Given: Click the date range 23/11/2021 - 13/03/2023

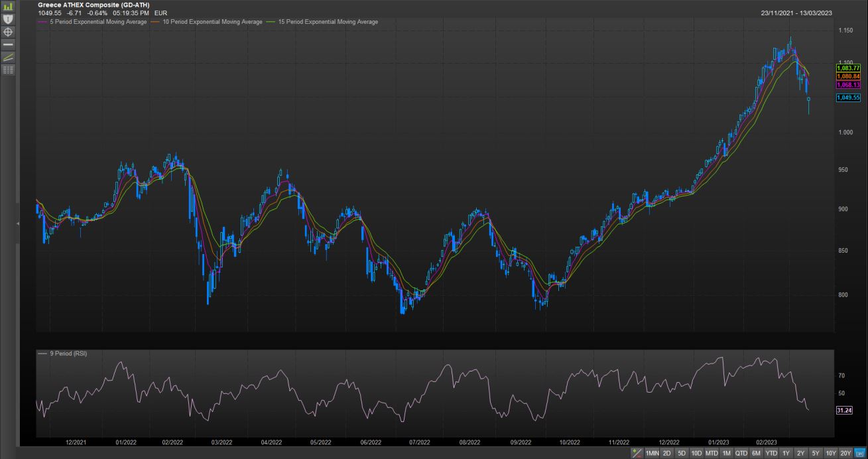Looking at the screenshot, I should 797,13.
